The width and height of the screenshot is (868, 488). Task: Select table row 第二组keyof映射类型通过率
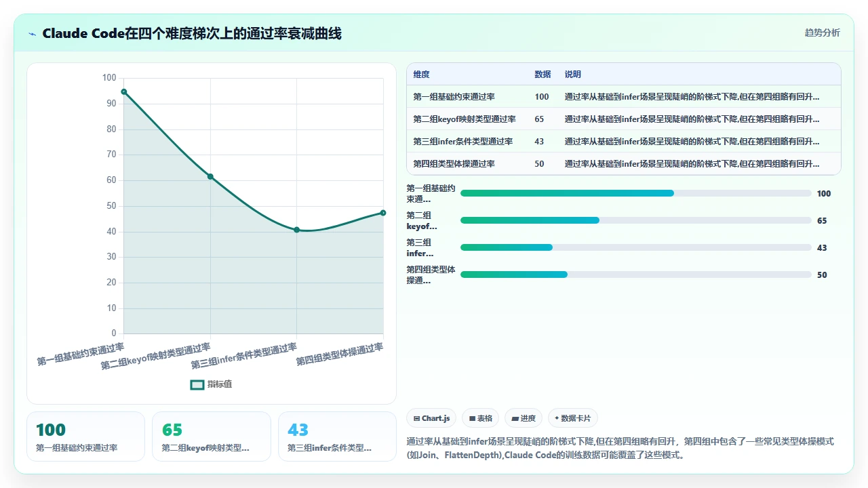(x=623, y=119)
